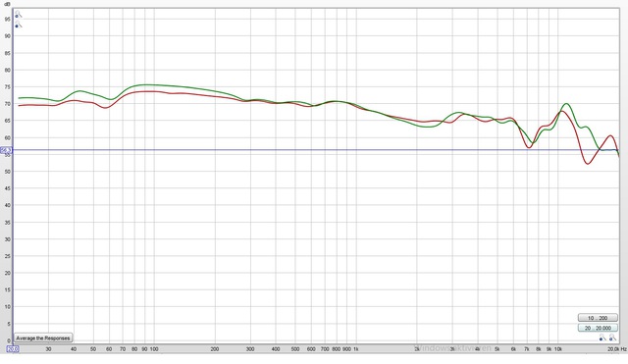Click the 200 frequency axis label
628x364 pixels.
tap(215, 349)
